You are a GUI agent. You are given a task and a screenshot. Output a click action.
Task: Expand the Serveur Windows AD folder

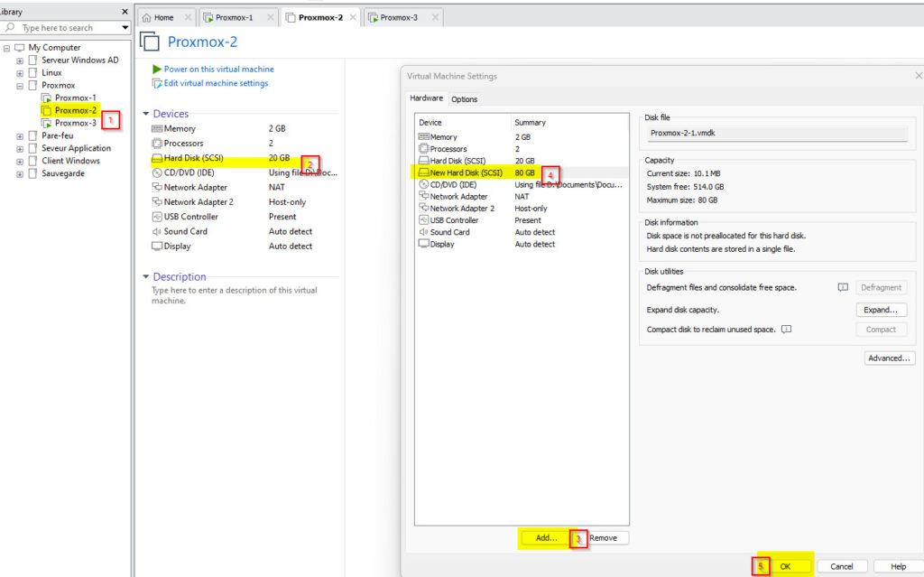[20, 60]
